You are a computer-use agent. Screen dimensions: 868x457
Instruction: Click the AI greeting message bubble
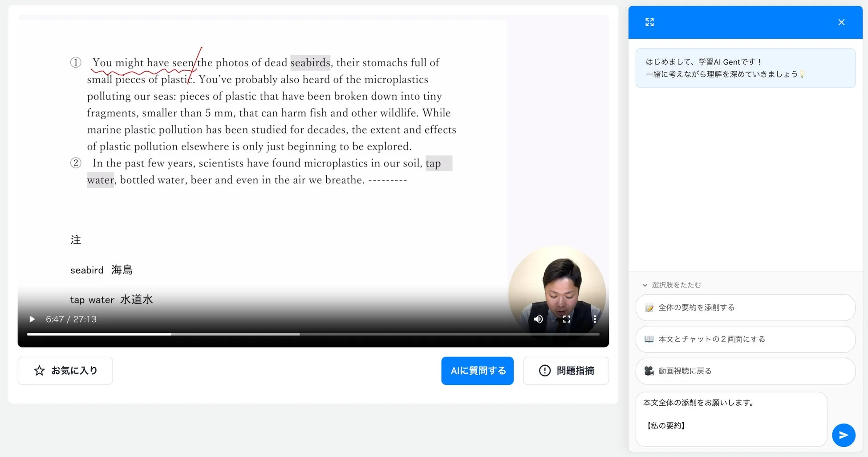click(746, 68)
